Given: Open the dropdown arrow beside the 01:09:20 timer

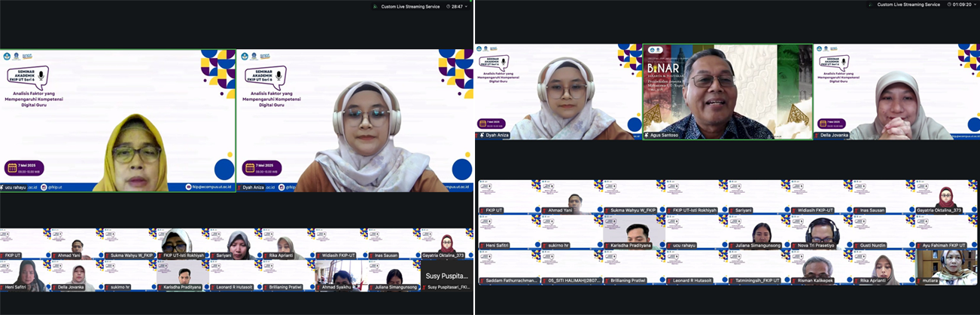Looking at the screenshot, I should tap(975, 5).
